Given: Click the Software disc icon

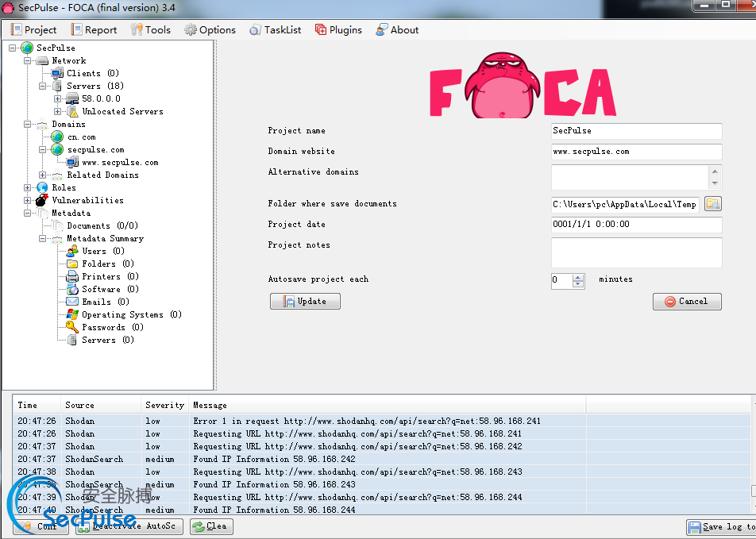Looking at the screenshot, I should tap(72, 289).
